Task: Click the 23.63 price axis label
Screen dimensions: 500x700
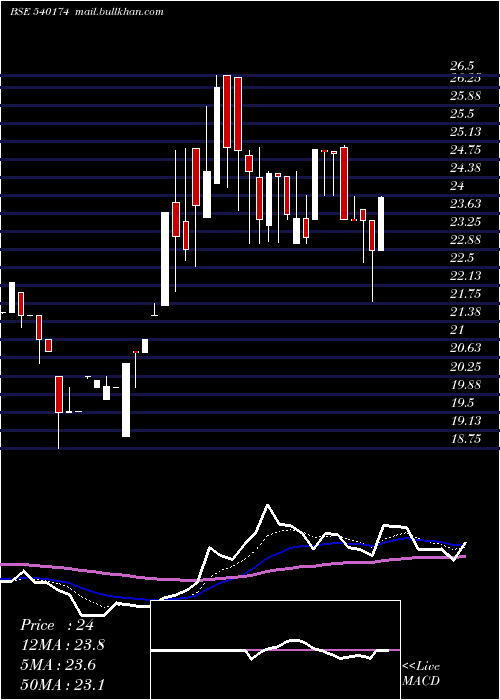Action: [x=465, y=204]
